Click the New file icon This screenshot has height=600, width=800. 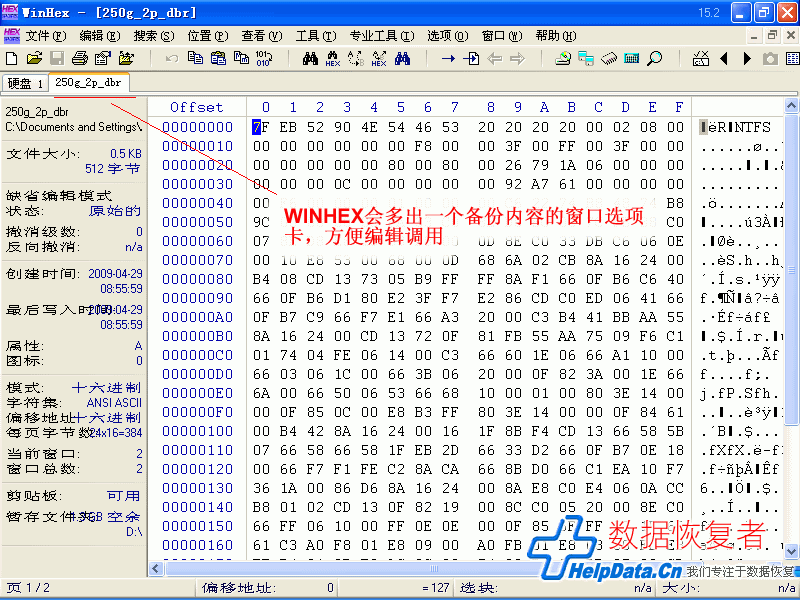tap(11, 58)
